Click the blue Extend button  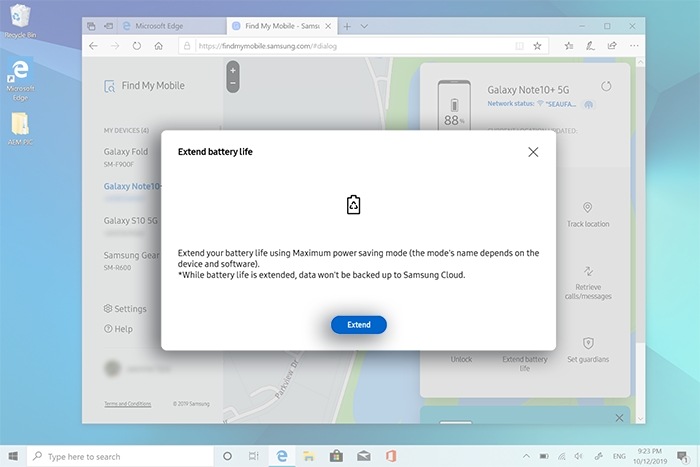358,325
